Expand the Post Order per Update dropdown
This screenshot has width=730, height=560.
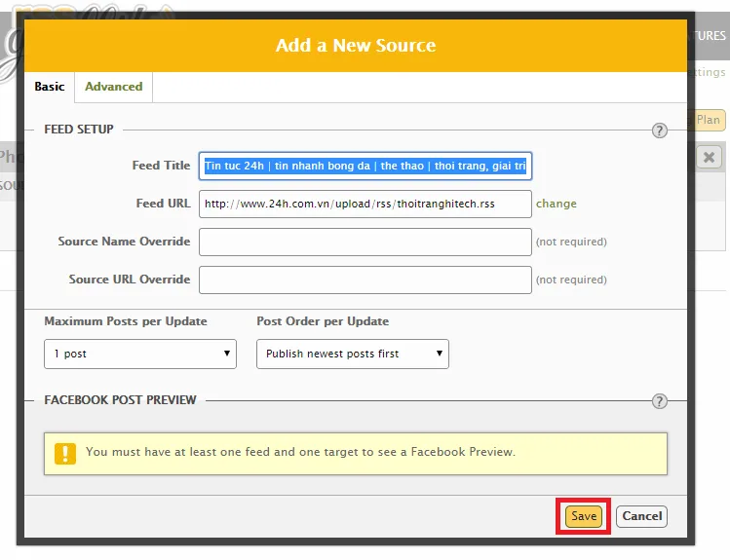tap(352, 354)
